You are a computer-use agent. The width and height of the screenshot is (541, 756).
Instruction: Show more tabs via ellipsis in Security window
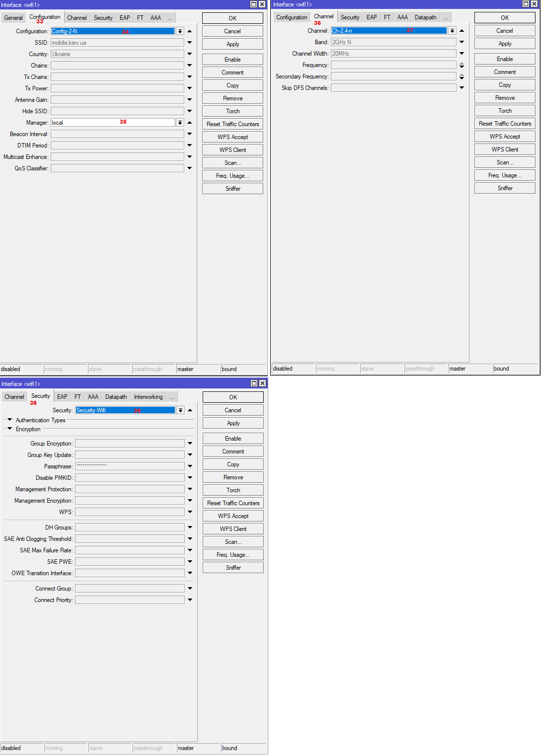(172, 397)
